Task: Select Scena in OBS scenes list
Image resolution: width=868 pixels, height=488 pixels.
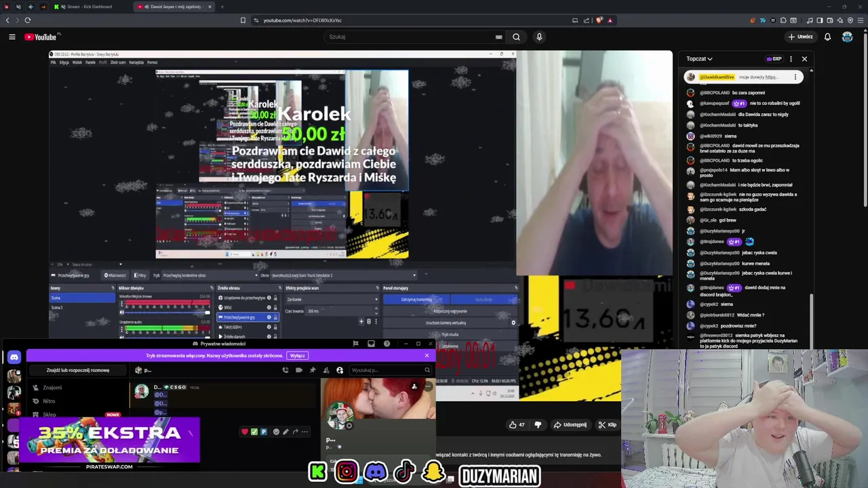Action: pyautogui.click(x=81, y=298)
